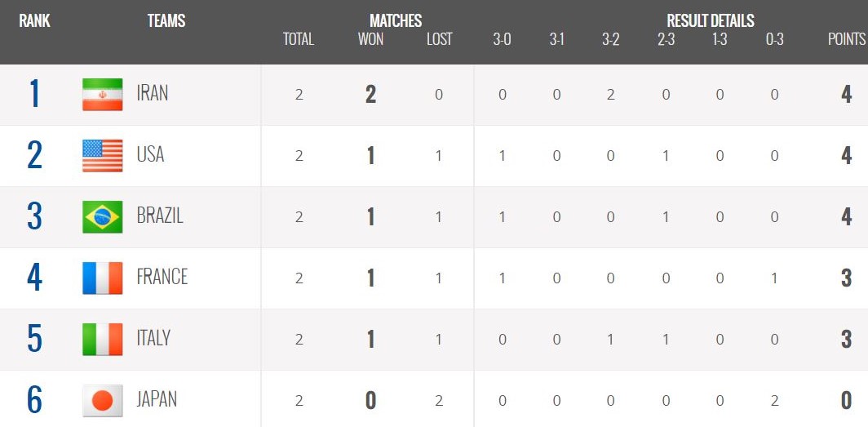Click the USA flag icon

[x=103, y=156]
